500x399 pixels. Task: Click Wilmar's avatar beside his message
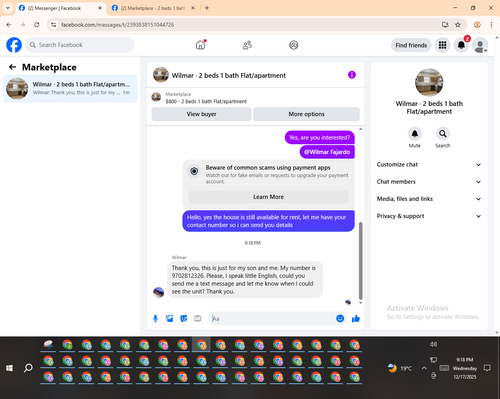[159, 292]
